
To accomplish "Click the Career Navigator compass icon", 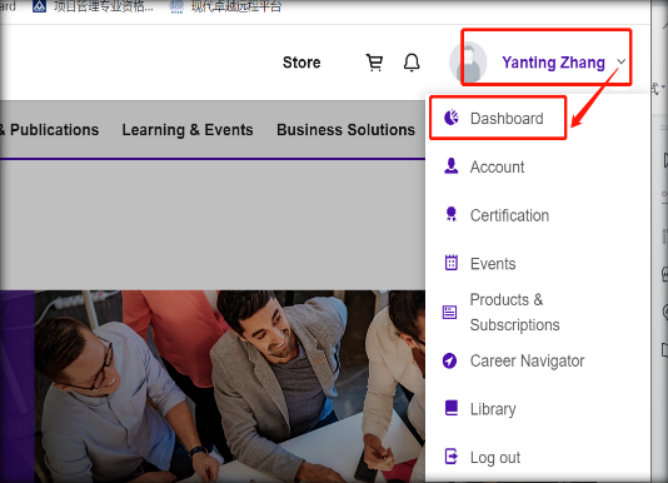I will tap(451, 361).
